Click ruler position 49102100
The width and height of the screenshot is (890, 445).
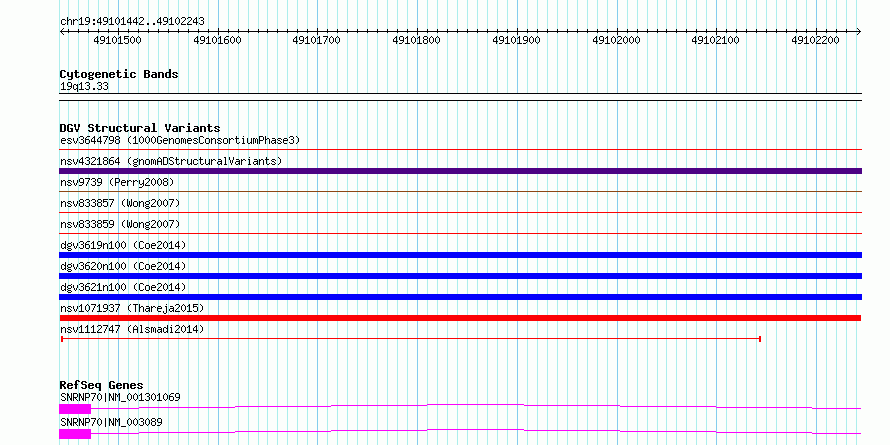(x=716, y=40)
